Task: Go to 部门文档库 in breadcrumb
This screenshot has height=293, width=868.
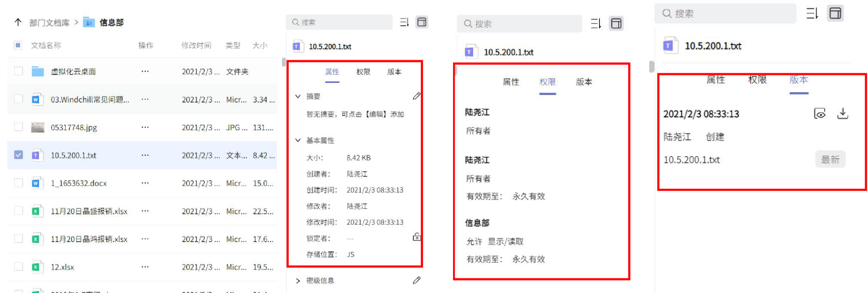Action: tap(49, 23)
